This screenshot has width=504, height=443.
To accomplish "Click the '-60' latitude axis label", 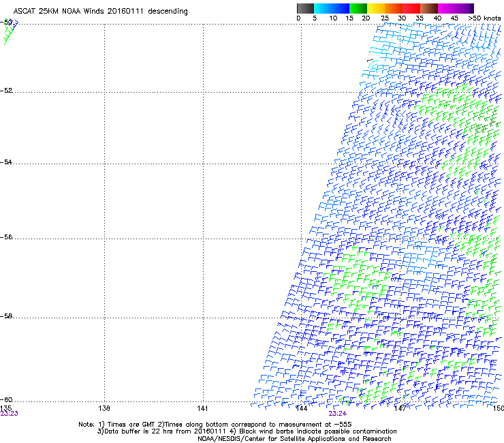I will 6,399.
